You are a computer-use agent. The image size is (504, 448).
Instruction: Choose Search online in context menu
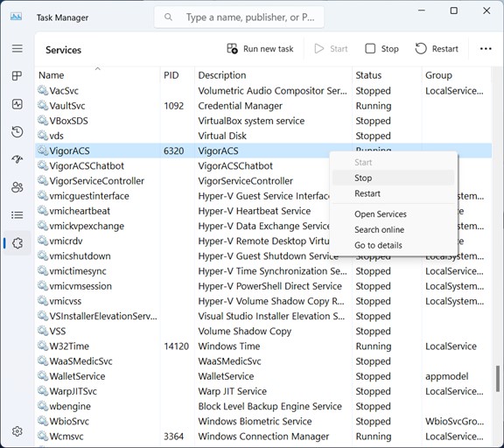pos(393,230)
